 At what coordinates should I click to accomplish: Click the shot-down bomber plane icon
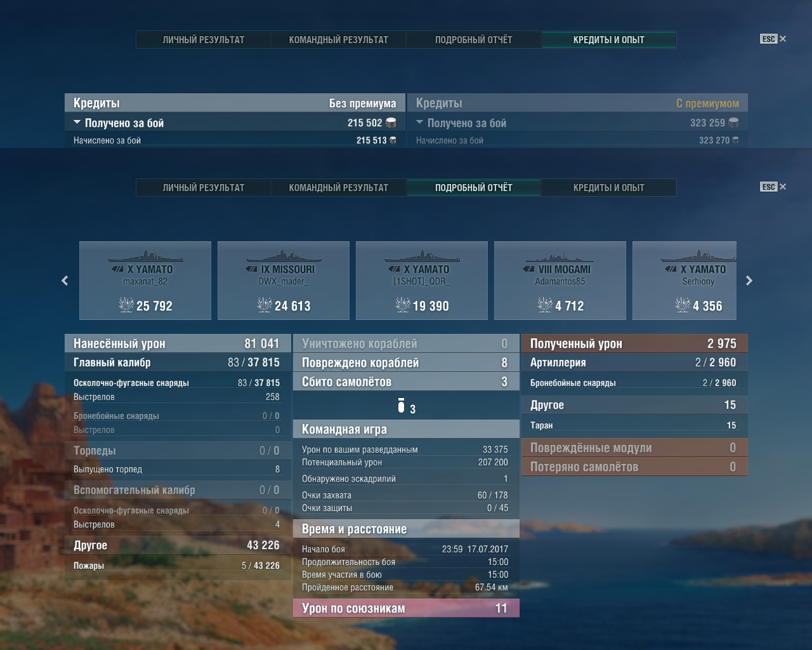point(401,405)
